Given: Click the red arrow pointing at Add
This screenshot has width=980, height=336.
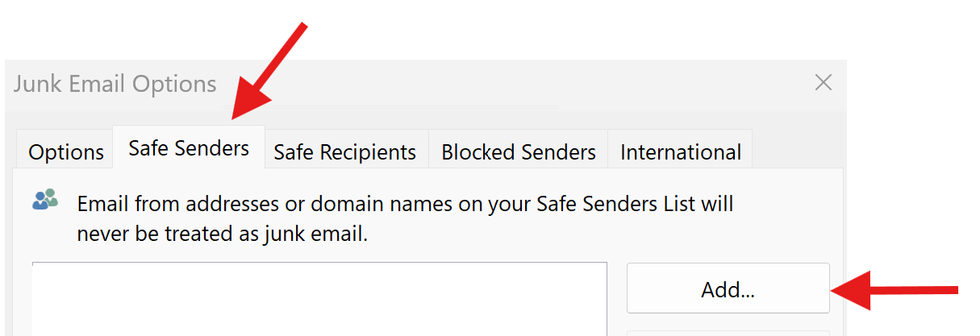Looking at the screenshot, I should (x=895, y=290).
